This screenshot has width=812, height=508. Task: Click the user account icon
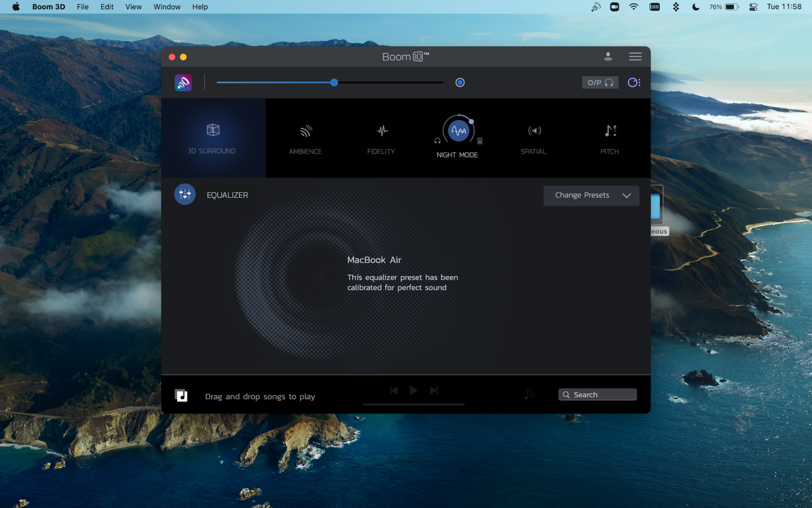coord(607,56)
